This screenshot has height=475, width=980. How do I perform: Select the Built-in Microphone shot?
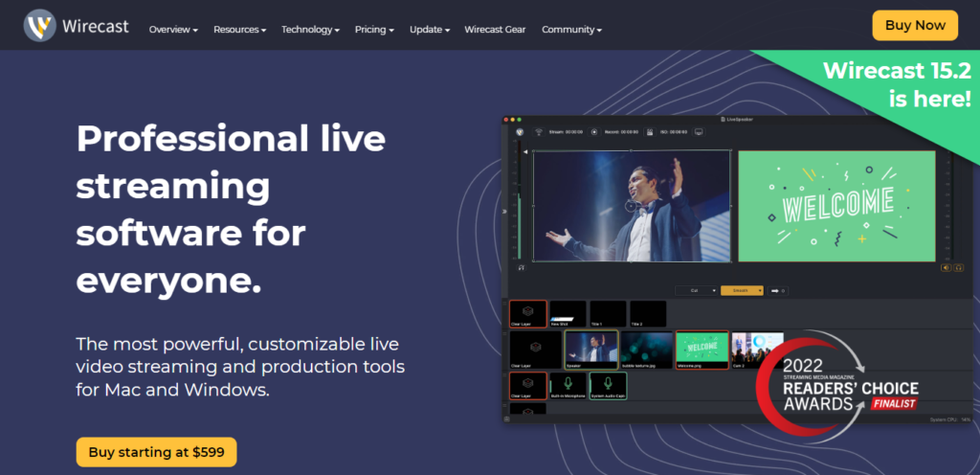[568, 386]
